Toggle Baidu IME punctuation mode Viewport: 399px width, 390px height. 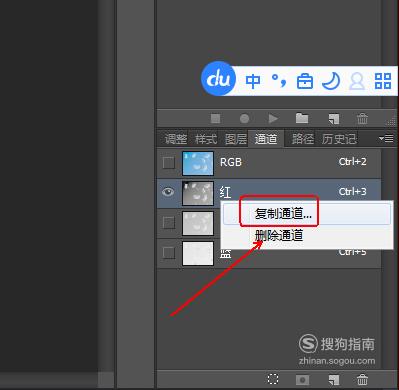(279, 81)
